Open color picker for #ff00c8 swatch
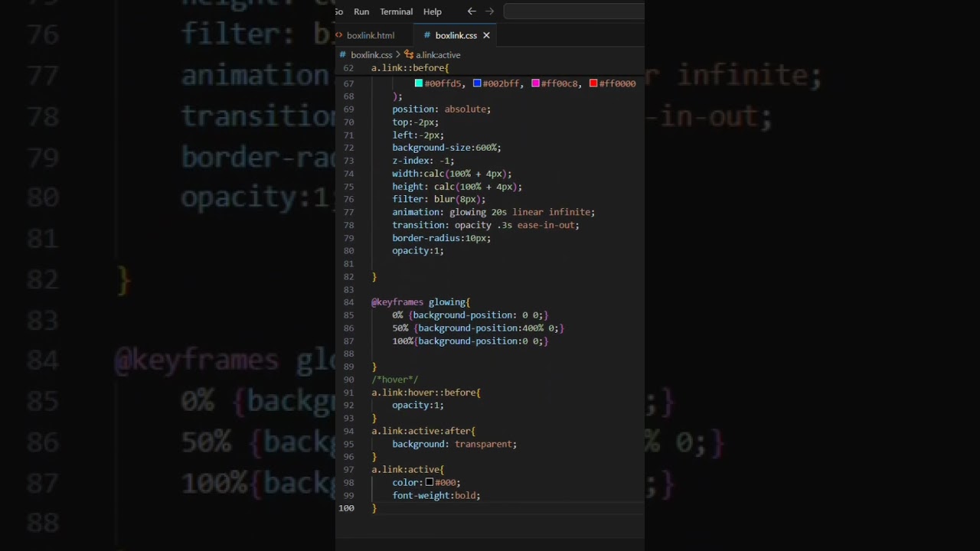This screenshot has height=551, width=980. pos(535,83)
